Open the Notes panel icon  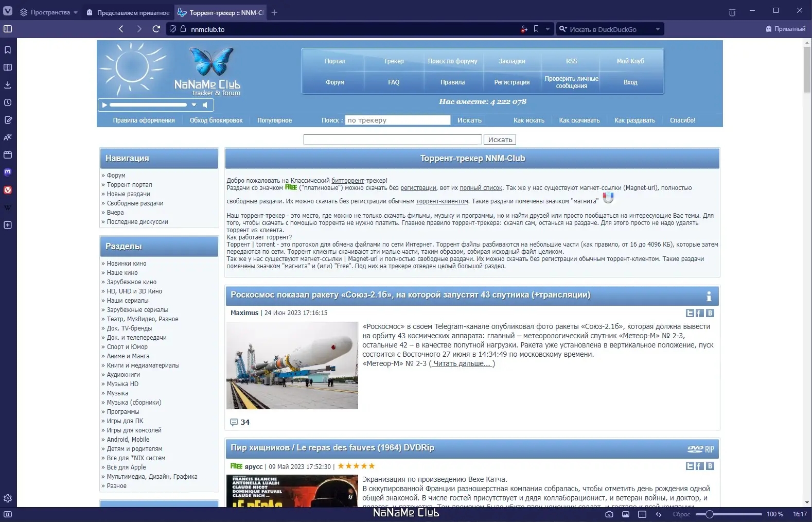pyautogui.click(x=8, y=120)
